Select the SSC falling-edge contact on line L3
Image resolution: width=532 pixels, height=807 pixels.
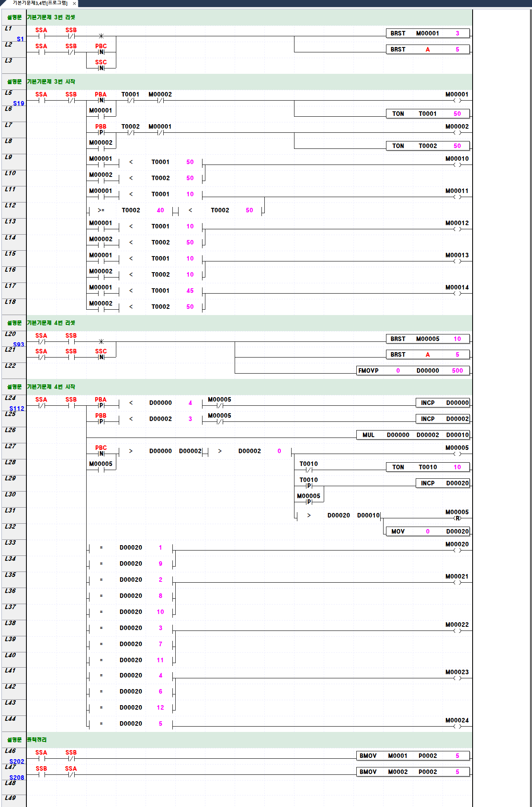pyautogui.click(x=101, y=68)
